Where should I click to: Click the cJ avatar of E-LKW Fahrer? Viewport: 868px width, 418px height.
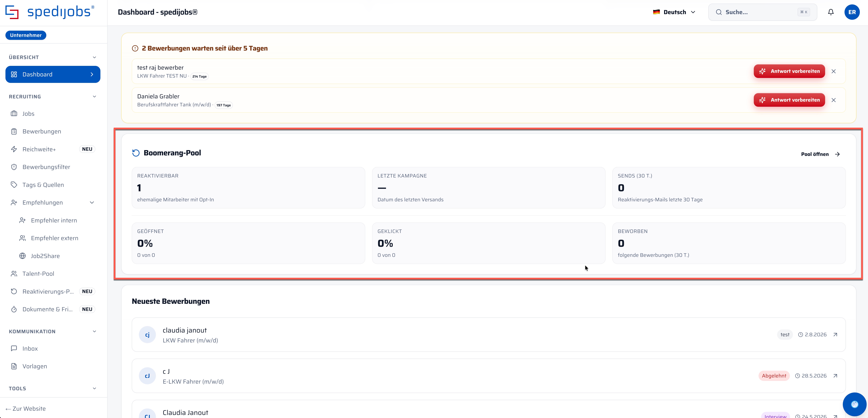[147, 376]
